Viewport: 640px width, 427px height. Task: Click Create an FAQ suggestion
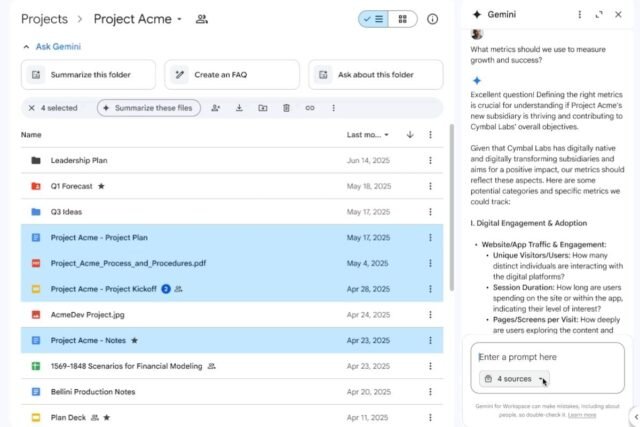coord(232,75)
